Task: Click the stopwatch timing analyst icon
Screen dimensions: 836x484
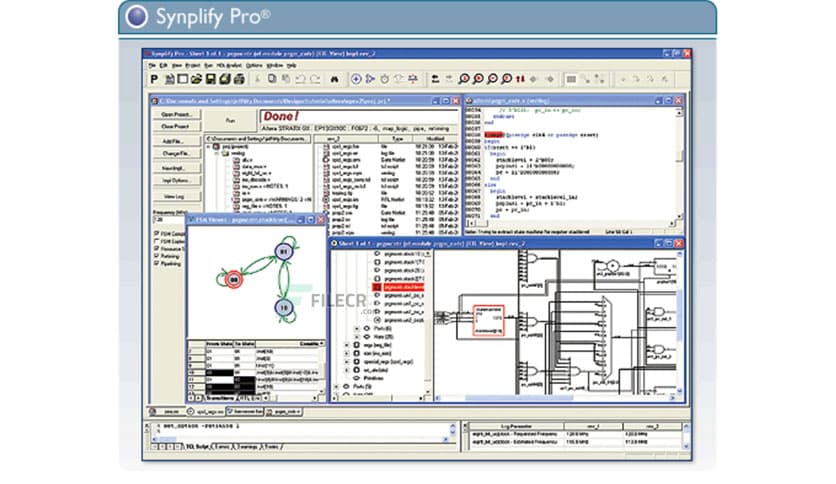Action: (384, 79)
